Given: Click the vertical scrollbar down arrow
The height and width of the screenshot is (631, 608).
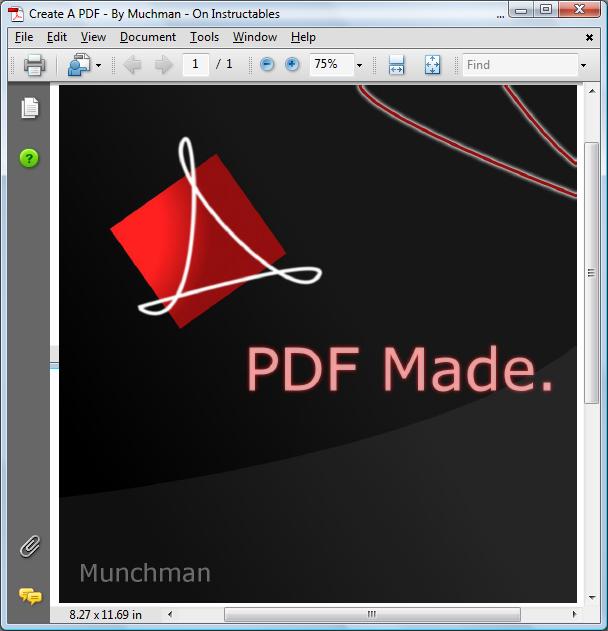Looking at the screenshot, I should (592, 598).
